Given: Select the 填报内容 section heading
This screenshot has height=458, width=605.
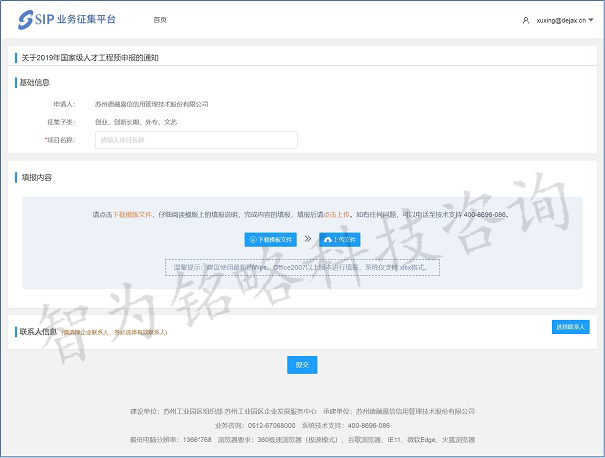Looking at the screenshot, I should [37, 177].
